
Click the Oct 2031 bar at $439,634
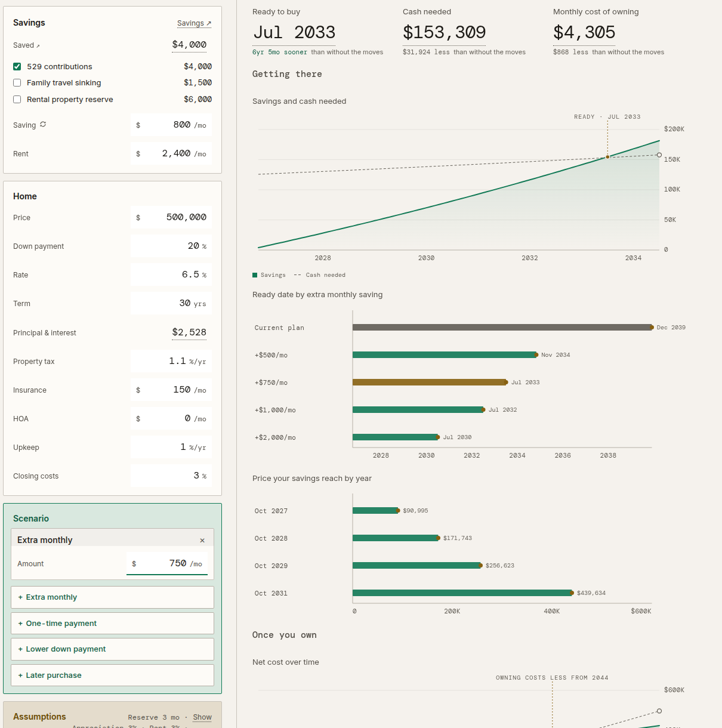click(462, 593)
